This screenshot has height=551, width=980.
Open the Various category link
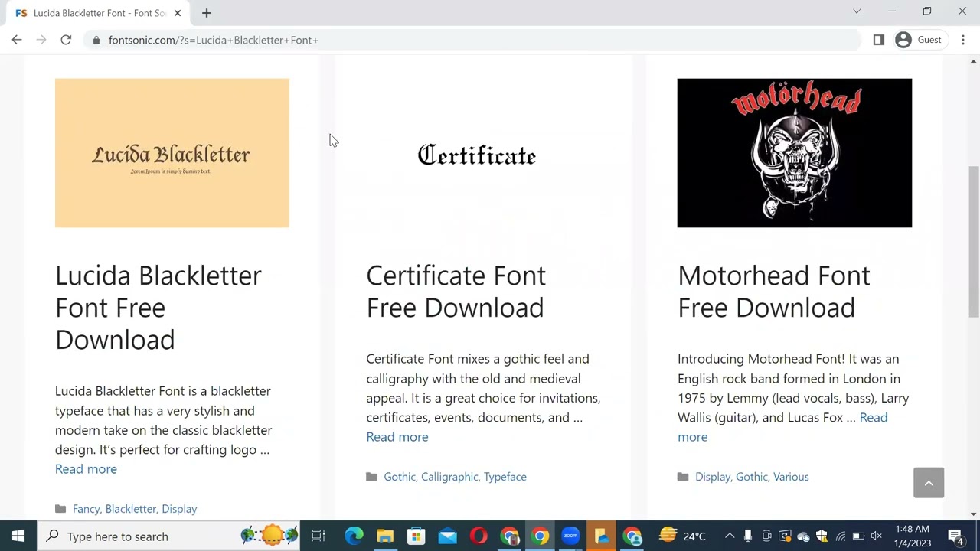(791, 477)
